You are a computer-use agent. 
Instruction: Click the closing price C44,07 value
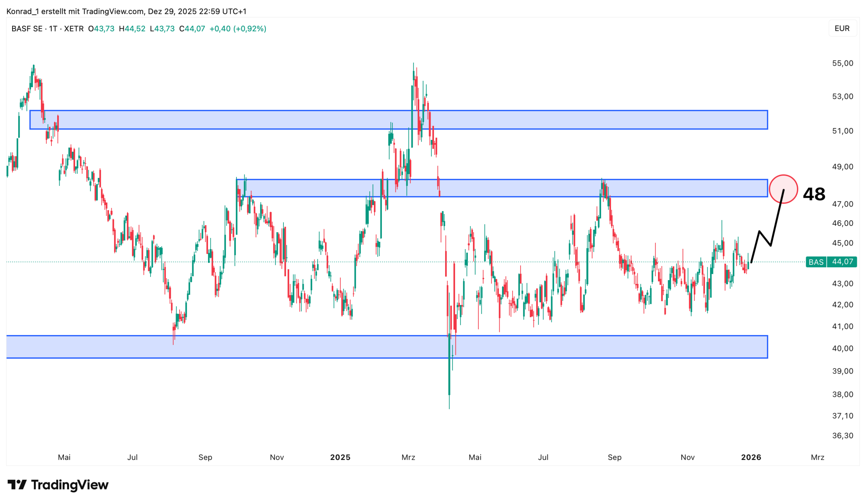click(x=192, y=29)
